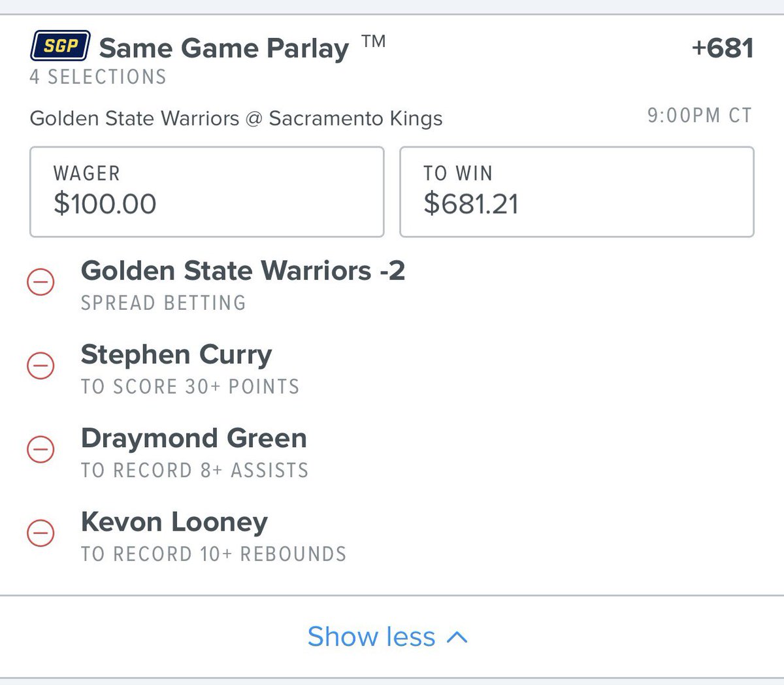Click the SGP badge icon
The width and height of the screenshot is (784, 685).
[x=60, y=46]
